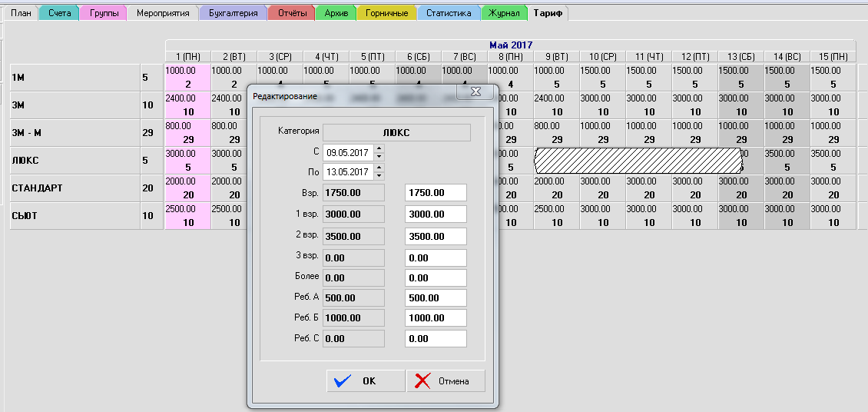
Task: Edit the editable Реб. С price field
Action: click(436, 338)
